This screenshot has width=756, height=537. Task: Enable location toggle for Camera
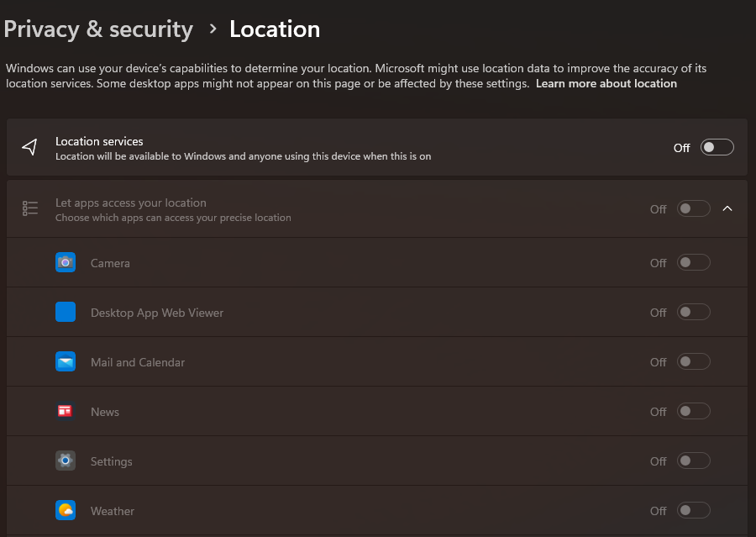(693, 262)
